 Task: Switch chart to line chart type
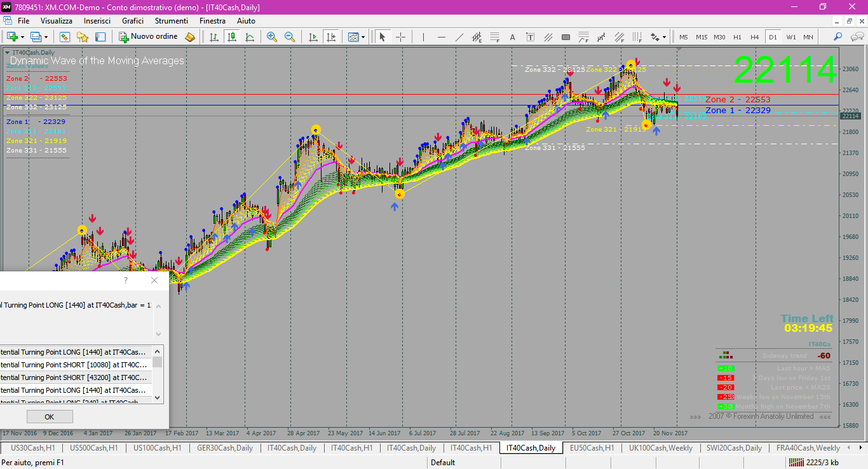click(250, 37)
